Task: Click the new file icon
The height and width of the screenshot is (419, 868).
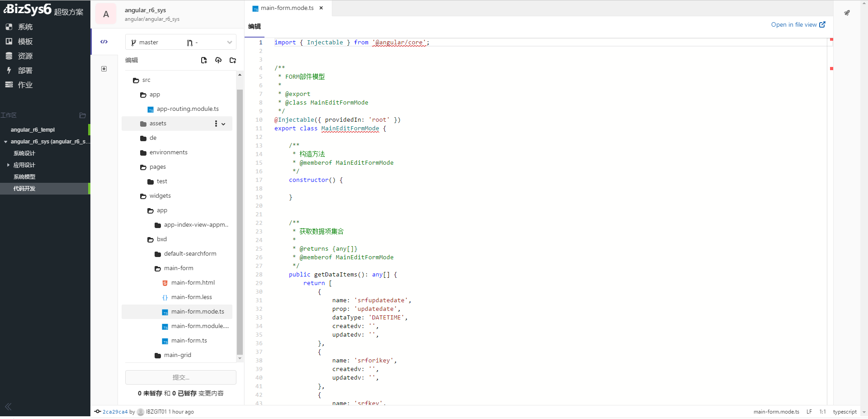Action: click(x=204, y=60)
